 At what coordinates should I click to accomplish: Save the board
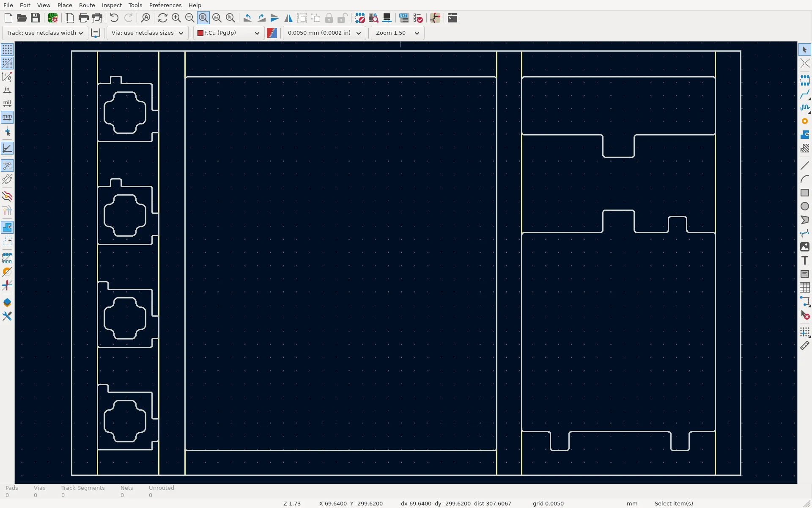[x=36, y=18]
